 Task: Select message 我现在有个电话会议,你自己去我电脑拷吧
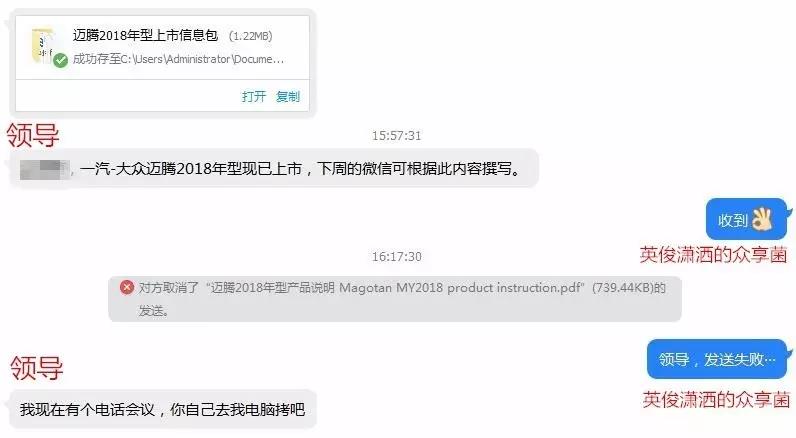(163, 409)
